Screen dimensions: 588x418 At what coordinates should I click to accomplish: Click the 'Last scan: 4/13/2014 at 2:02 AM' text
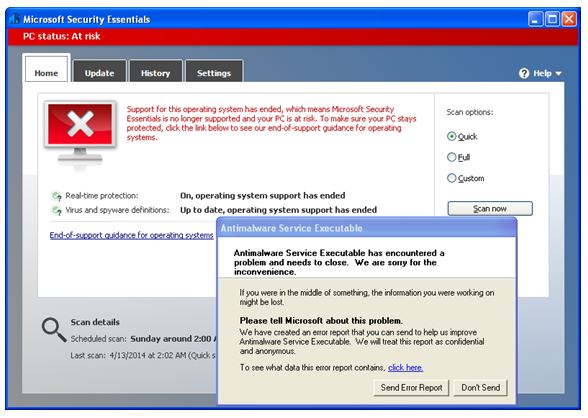143,355
